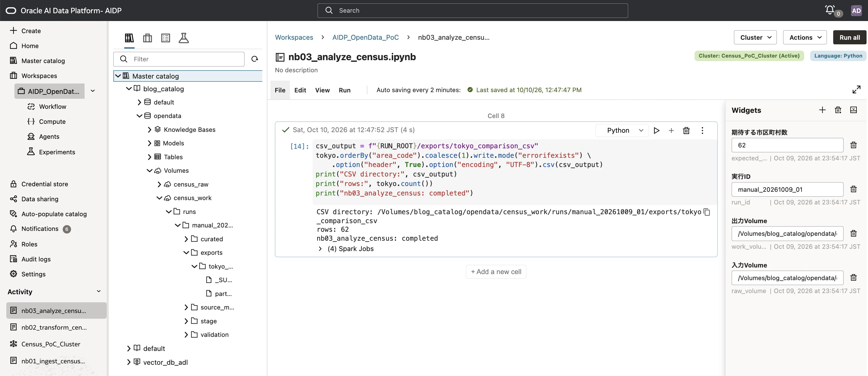This screenshot has width=868, height=376.
Task: Expand the vector_db_adl catalog
Action: (x=129, y=362)
